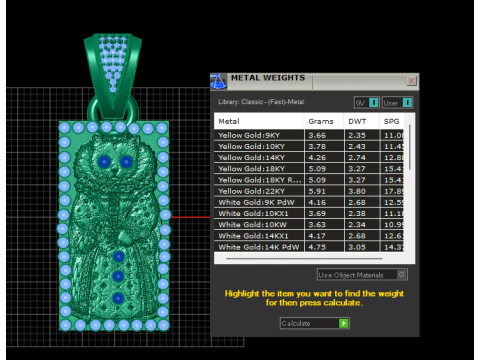The image size is (480, 360).
Task: Click the 3.80 DWT value
Action: 357,191
